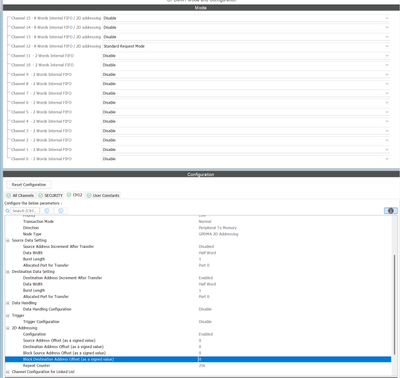Click the search magnifier icon
Viewport: 400px width, 378px height.
(x=8, y=211)
